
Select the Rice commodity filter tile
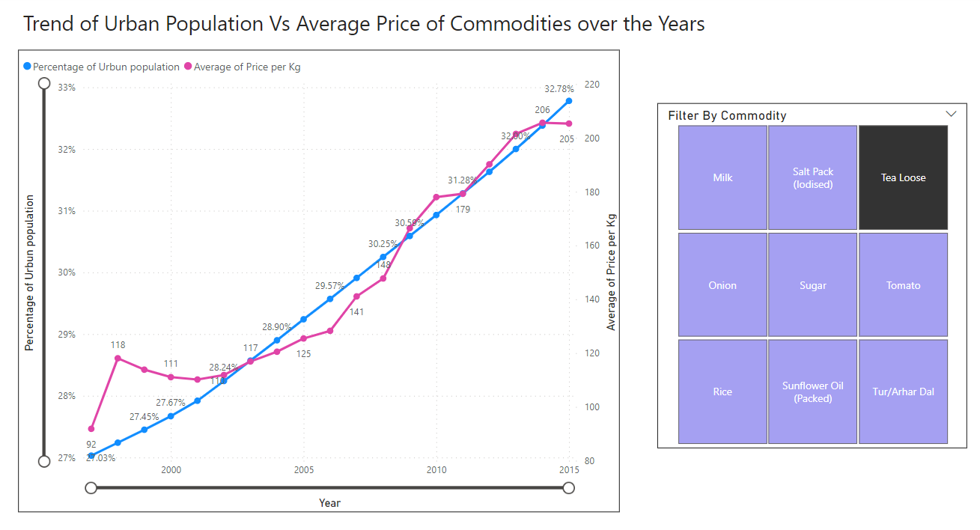click(x=722, y=391)
